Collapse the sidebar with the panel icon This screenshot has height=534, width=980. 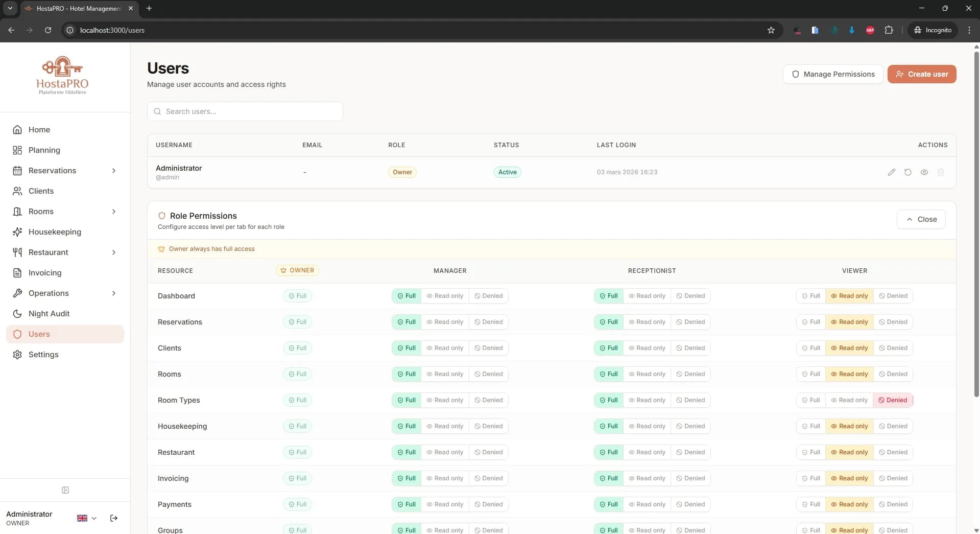point(65,490)
